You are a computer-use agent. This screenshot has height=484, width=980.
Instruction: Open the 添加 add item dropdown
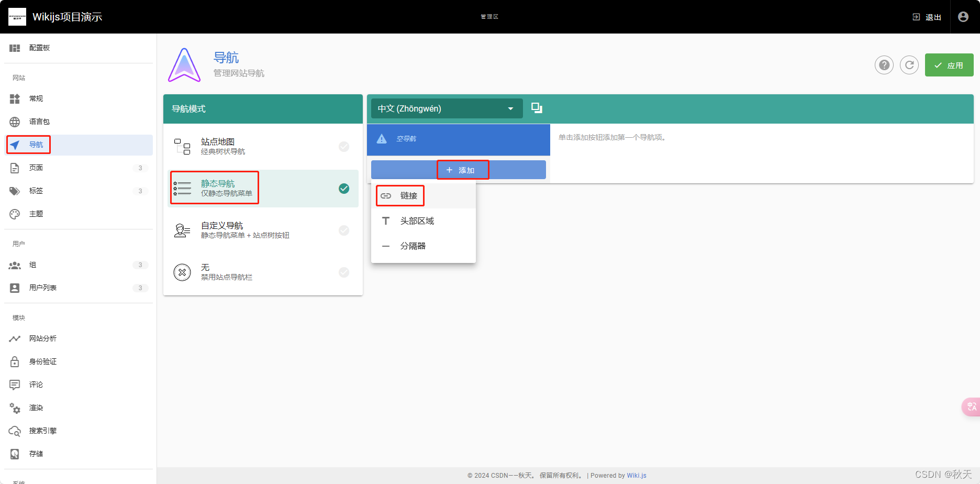[462, 169]
